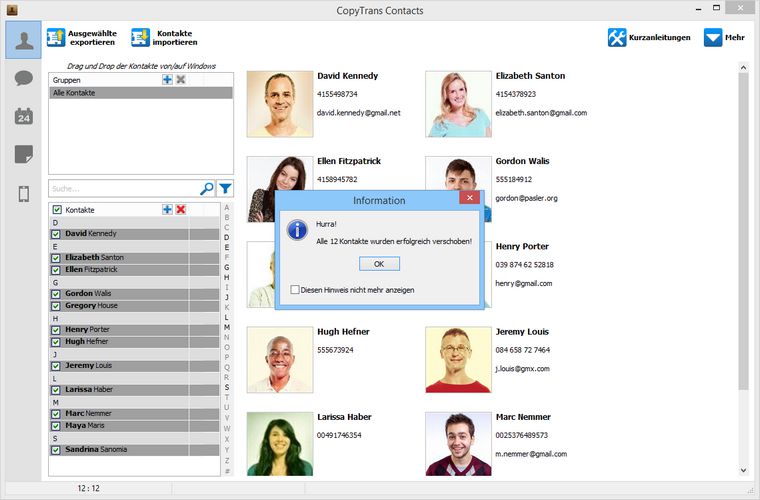This screenshot has width=760, height=500.
Task: Click email david.kennedy@gmail.net
Action: [359, 113]
